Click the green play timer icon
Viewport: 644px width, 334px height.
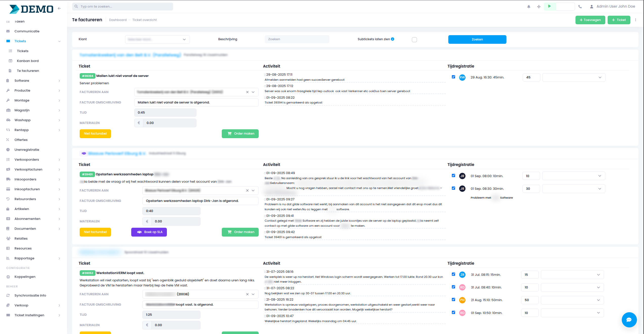point(549,6)
